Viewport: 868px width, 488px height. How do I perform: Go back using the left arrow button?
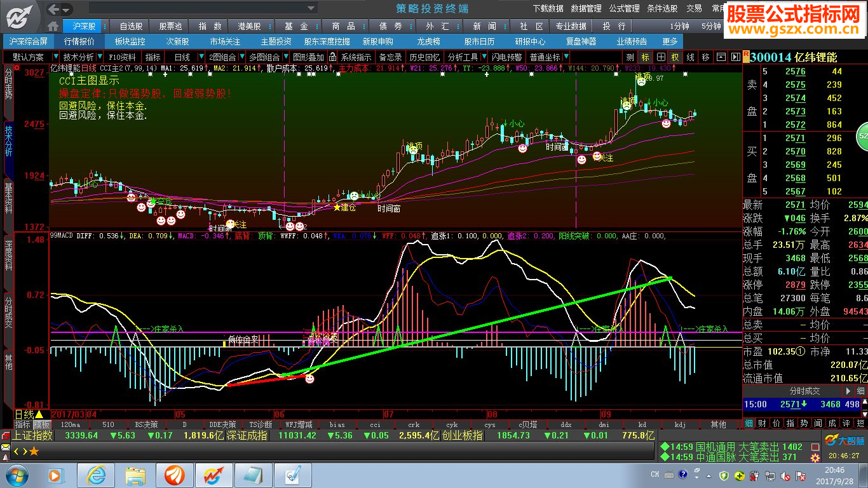(x=55, y=9)
